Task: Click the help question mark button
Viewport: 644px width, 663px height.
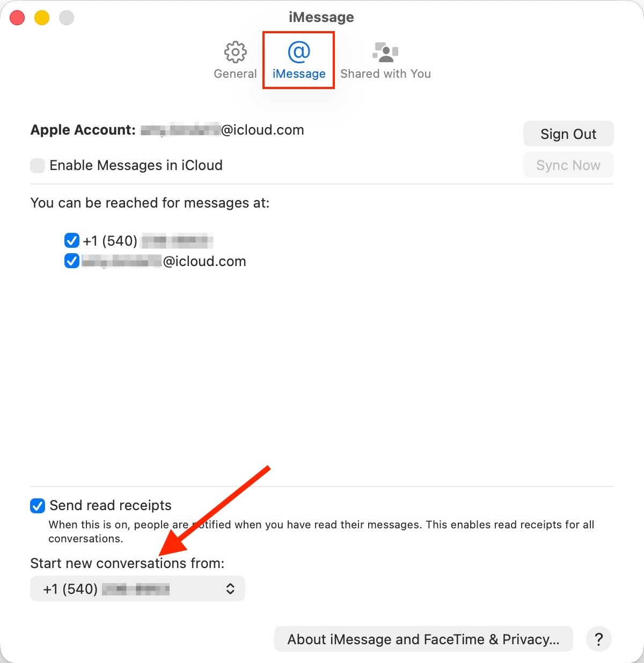Action: (x=599, y=639)
